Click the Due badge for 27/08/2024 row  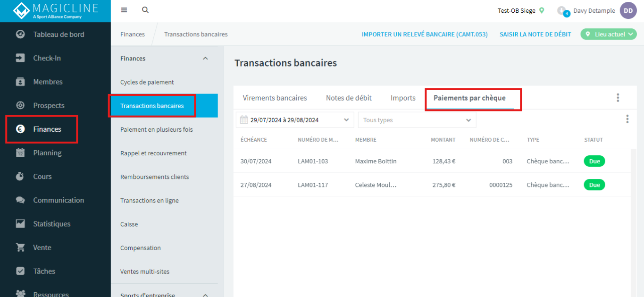pyautogui.click(x=594, y=185)
